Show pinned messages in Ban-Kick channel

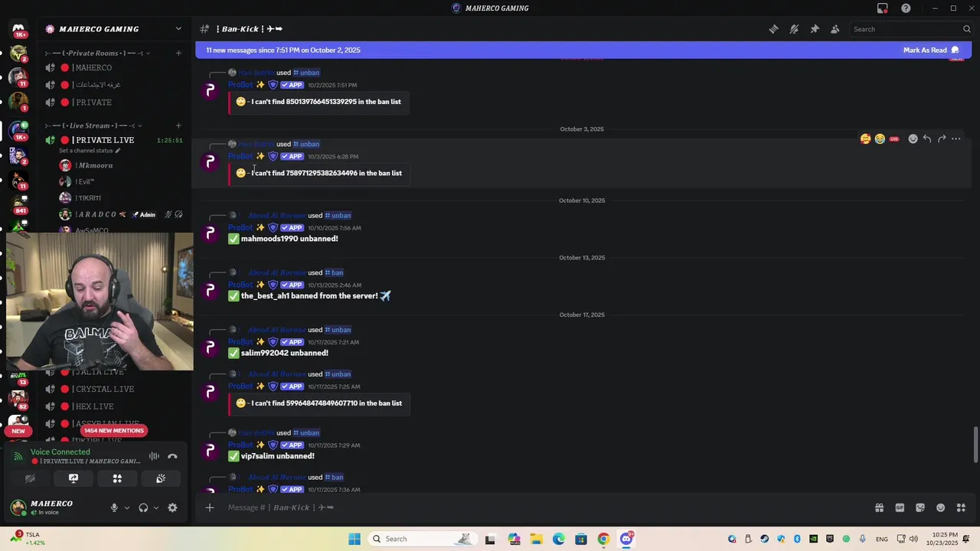click(815, 29)
